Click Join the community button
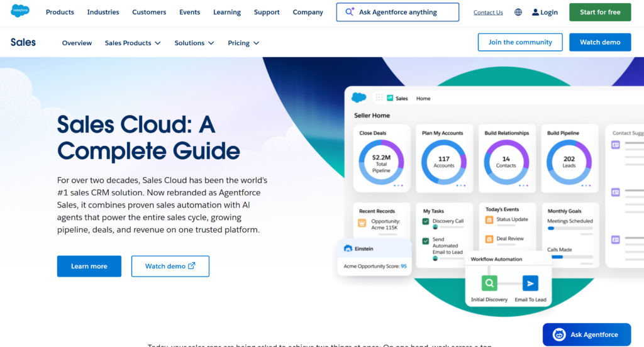 tap(520, 42)
